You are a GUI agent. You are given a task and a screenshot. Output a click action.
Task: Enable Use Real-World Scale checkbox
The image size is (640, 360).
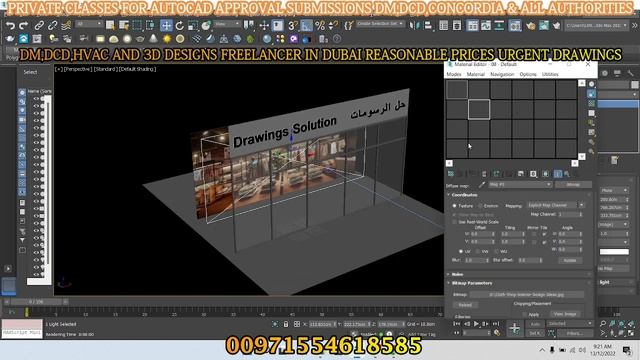[454, 222]
